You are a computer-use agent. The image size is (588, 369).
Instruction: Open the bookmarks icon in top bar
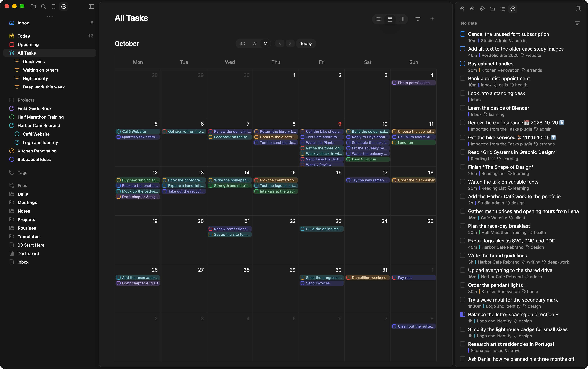(53, 7)
